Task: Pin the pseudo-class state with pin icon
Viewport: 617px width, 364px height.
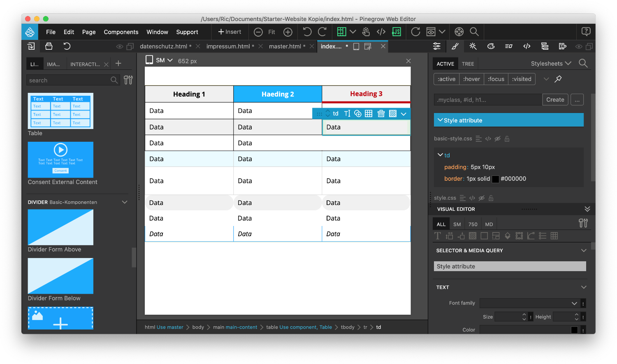Action: click(558, 79)
